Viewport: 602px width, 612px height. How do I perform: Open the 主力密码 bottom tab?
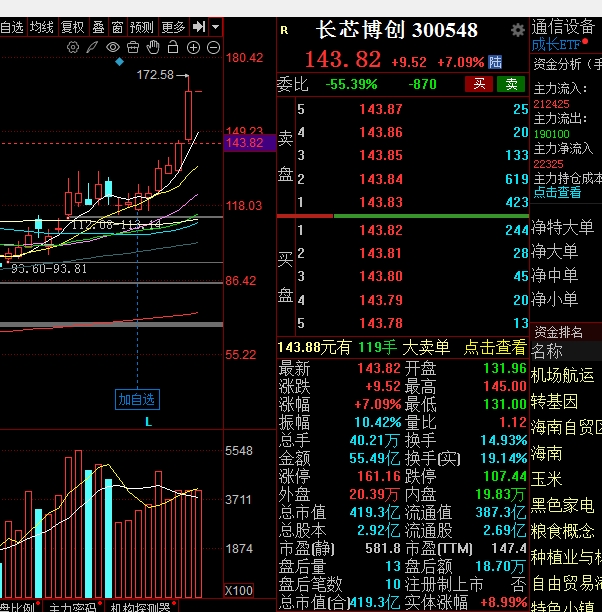[x=73, y=607]
